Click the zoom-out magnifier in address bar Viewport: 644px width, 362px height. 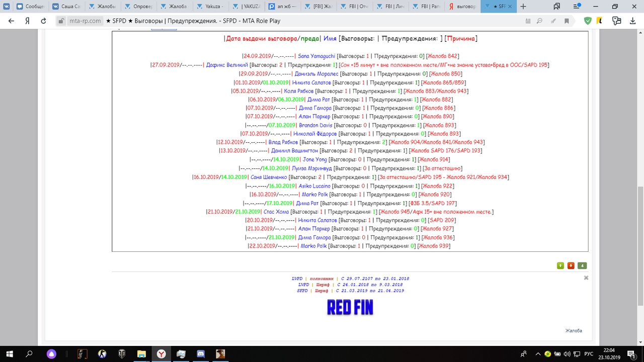pos(540,21)
